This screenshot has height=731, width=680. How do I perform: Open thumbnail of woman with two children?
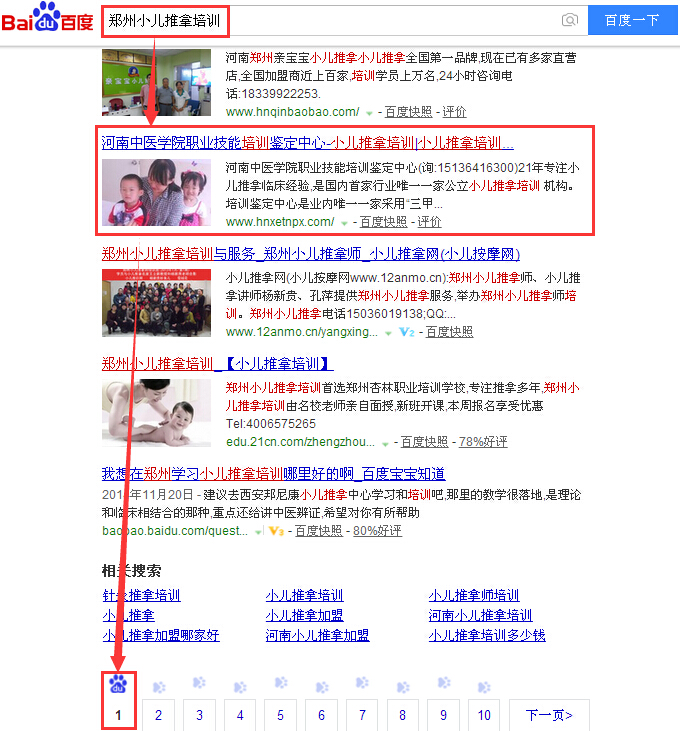tap(156, 192)
